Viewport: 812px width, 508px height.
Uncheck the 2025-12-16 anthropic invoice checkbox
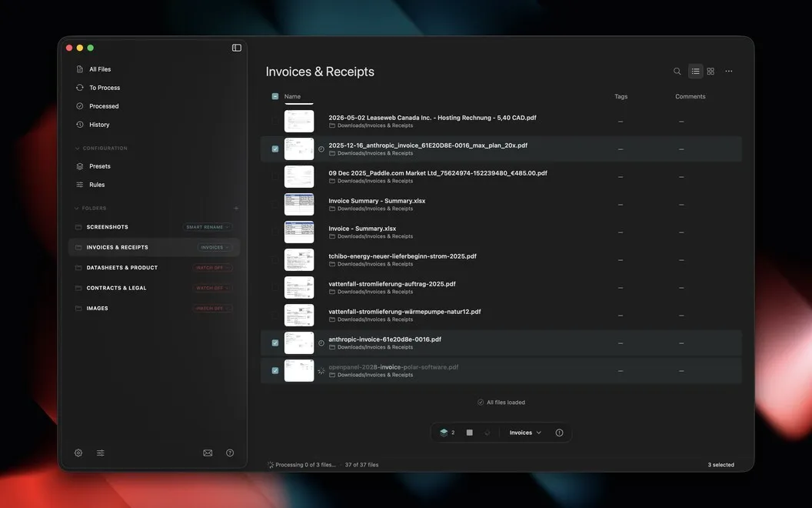click(275, 149)
